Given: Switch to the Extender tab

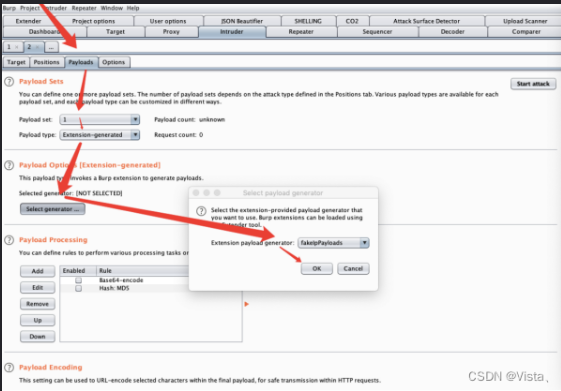Looking at the screenshot, I should click(29, 21).
